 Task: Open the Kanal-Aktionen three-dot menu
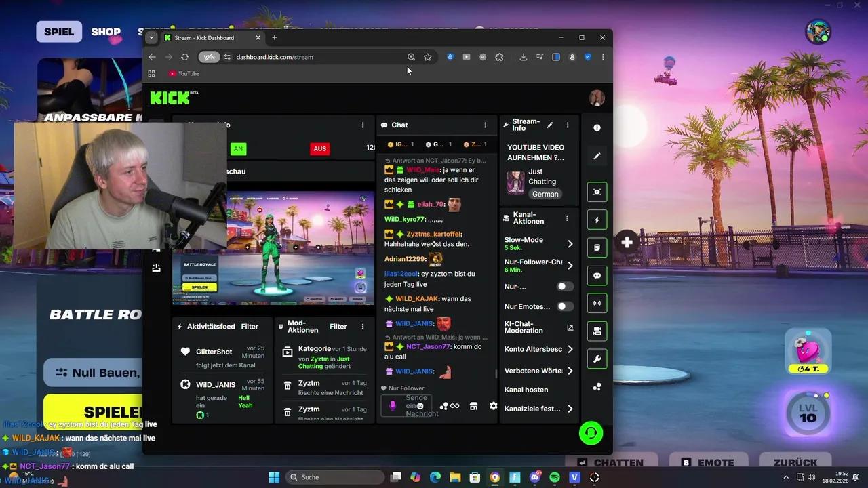tap(567, 219)
